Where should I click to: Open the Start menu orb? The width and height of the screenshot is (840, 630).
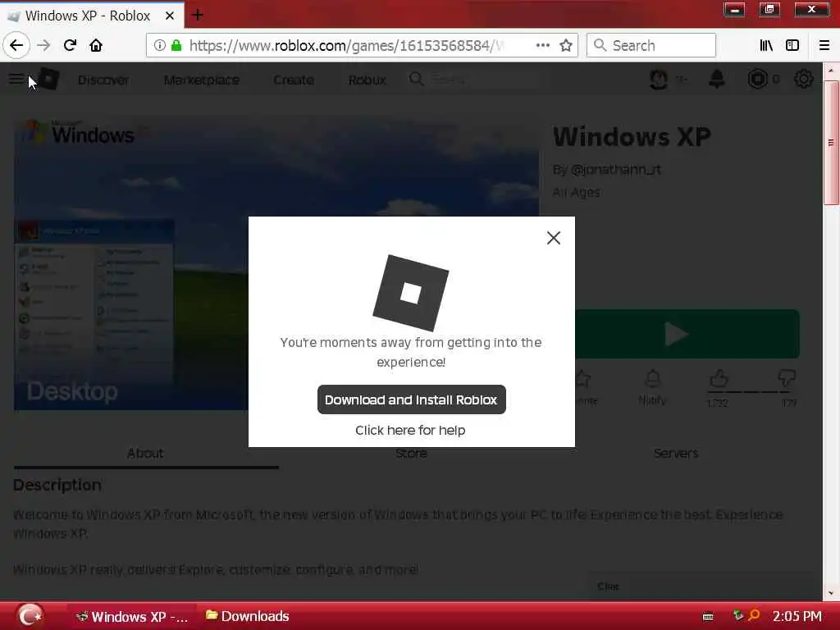30,615
